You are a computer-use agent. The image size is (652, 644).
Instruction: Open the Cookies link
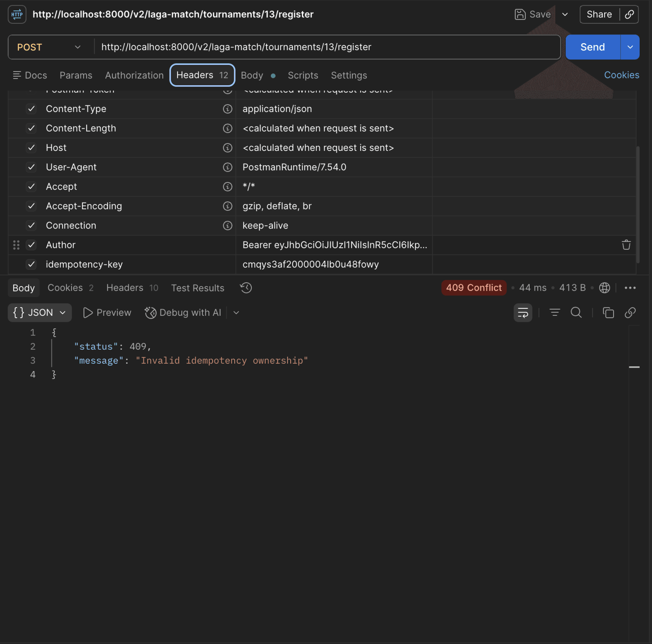pos(621,75)
